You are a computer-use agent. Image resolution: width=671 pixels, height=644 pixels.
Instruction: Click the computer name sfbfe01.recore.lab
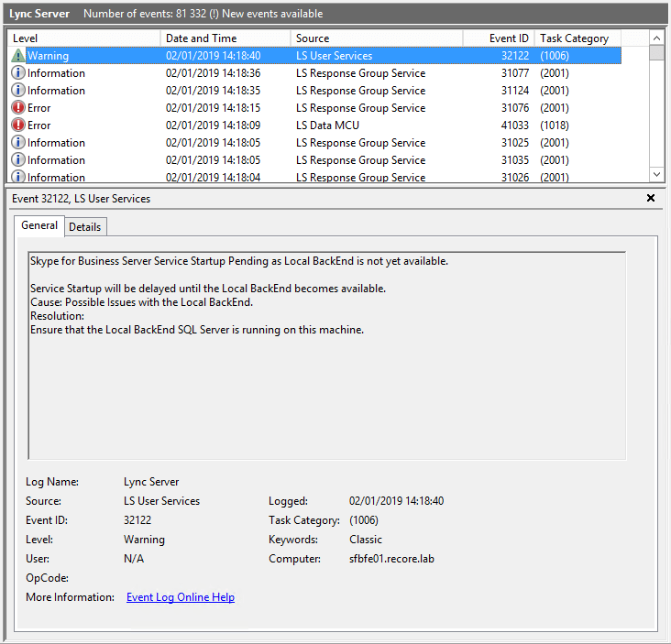click(391, 559)
